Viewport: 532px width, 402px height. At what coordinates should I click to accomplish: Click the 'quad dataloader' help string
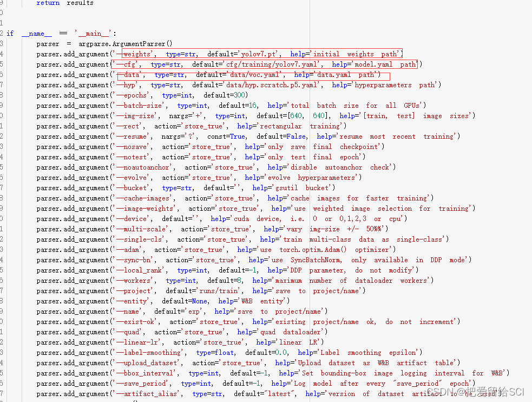(291, 332)
